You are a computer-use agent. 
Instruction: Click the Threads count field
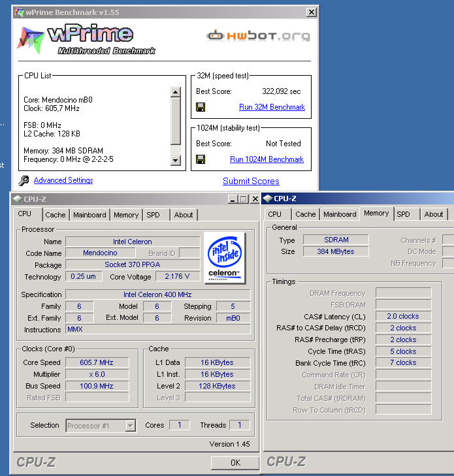(240, 425)
